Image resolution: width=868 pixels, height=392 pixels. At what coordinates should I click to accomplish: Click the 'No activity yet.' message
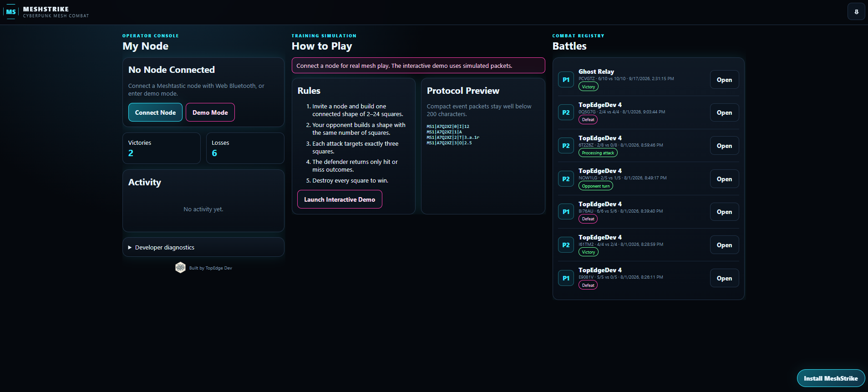pyautogui.click(x=203, y=209)
